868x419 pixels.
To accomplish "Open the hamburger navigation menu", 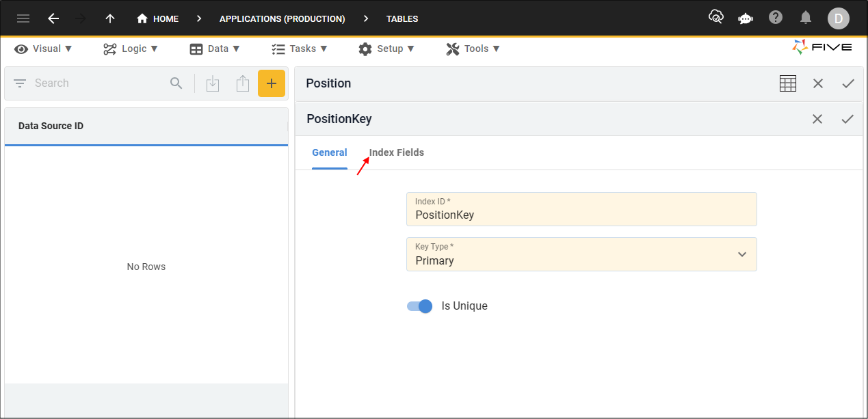I will (x=23, y=18).
